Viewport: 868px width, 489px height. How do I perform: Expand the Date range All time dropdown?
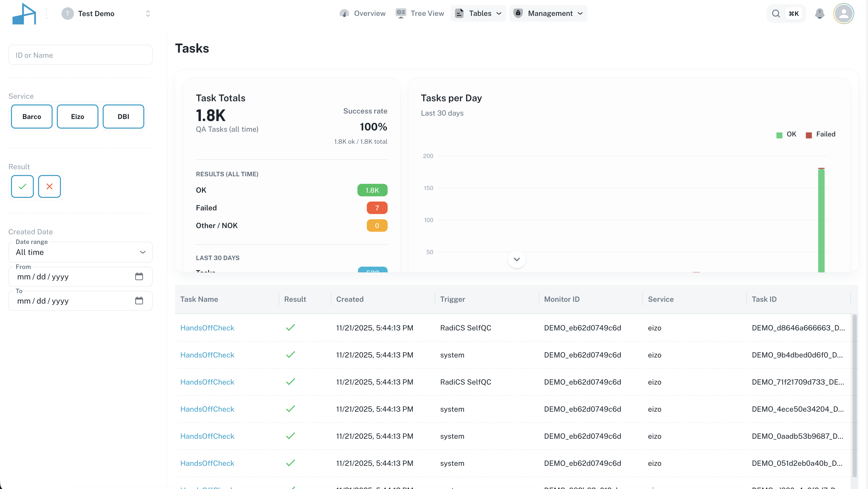point(80,252)
